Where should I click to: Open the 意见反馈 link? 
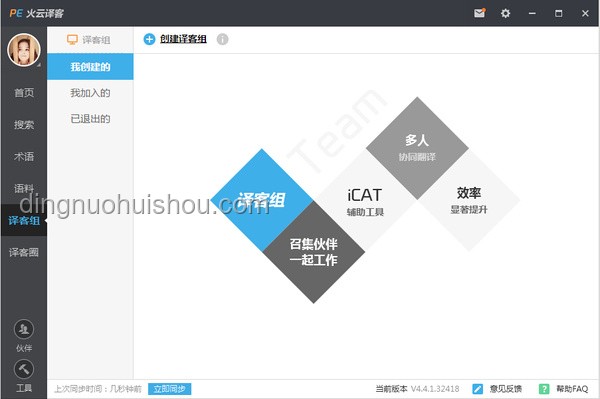506,389
